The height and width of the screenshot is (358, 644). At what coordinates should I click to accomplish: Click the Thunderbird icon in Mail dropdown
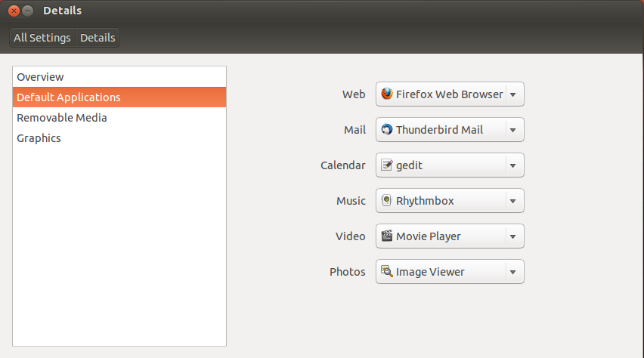point(386,129)
